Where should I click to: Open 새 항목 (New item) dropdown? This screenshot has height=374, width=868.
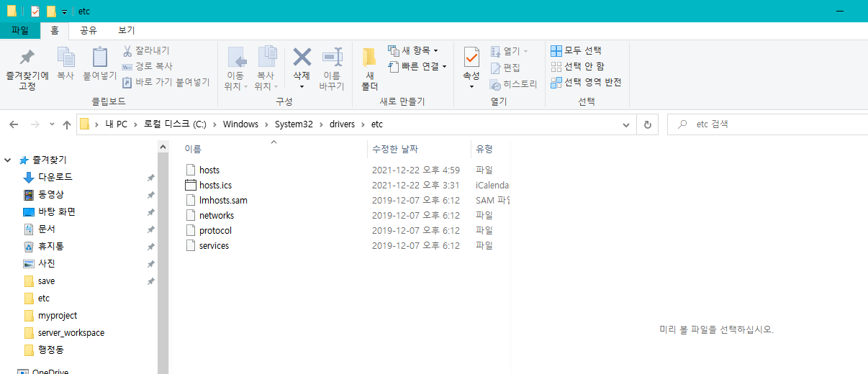pyautogui.click(x=412, y=50)
